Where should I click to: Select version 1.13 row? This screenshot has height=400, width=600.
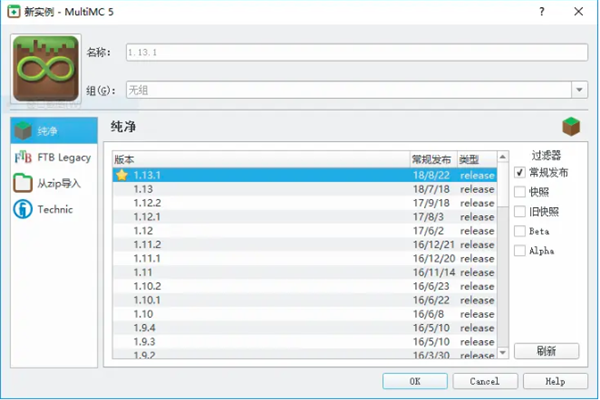tap(305, 189)
